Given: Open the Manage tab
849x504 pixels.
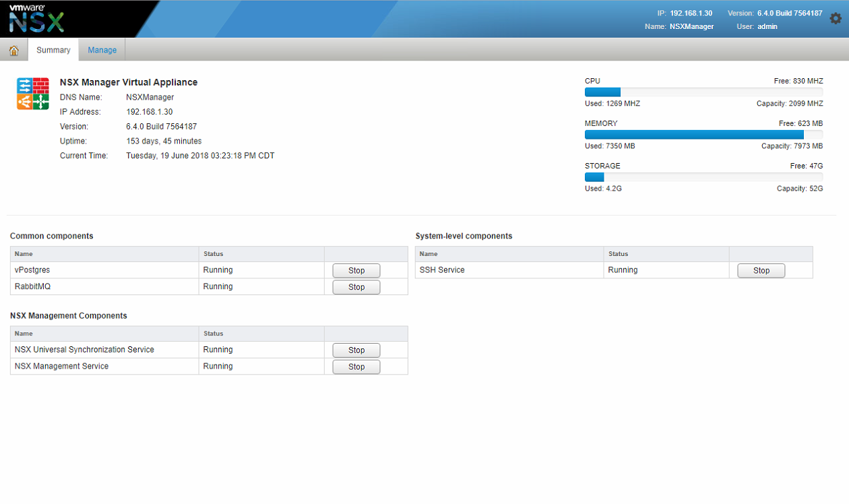Looking at the screenshot, I should tap(102, 50).
